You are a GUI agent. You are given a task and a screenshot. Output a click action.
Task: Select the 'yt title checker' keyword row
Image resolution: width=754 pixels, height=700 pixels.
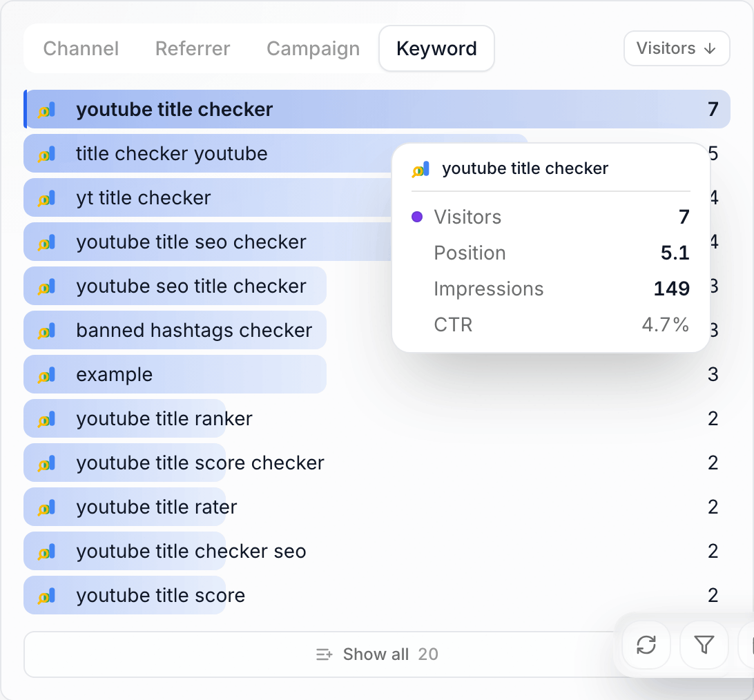click(x=377, y=197)
